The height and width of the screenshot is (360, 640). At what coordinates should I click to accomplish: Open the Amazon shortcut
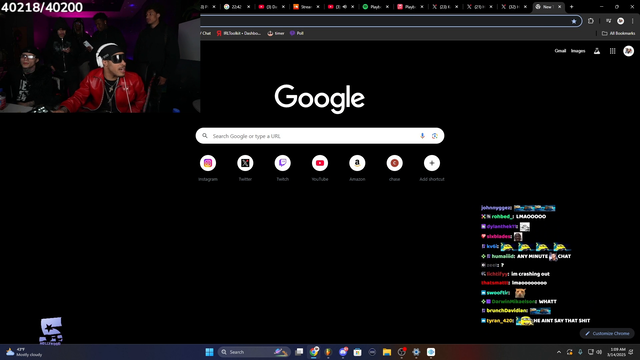point(357,163)
